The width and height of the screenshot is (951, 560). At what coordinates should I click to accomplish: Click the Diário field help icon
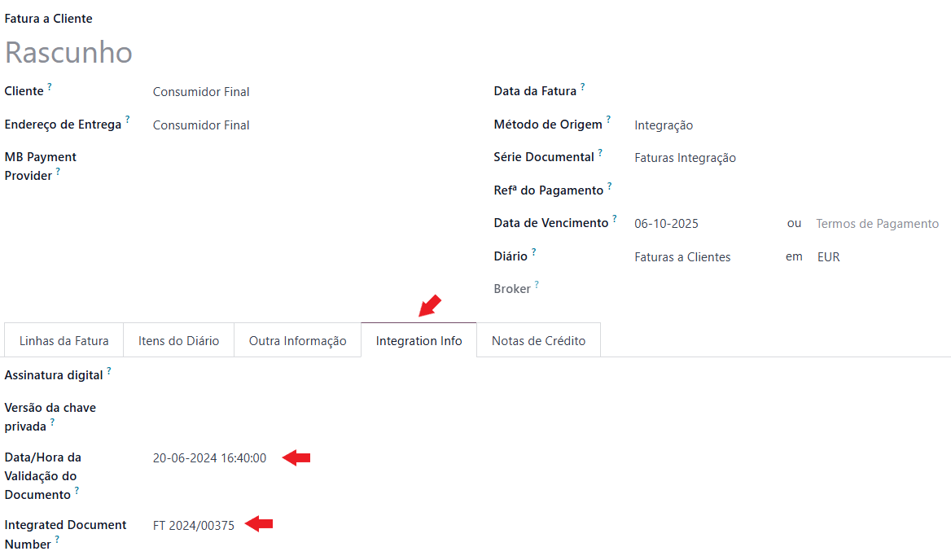point(534,252)
